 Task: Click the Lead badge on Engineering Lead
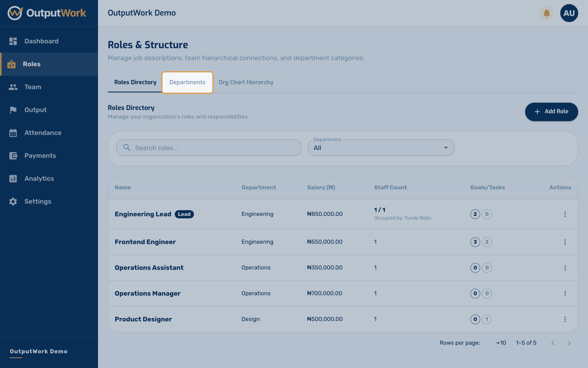[184, 214]
